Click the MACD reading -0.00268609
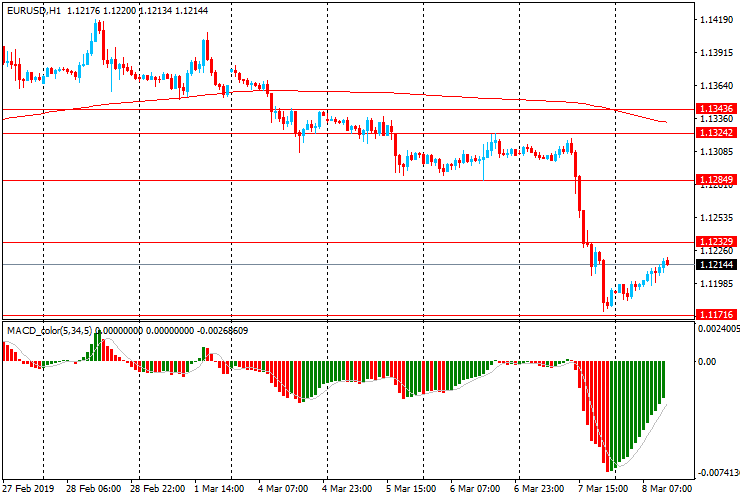Screen dimensions: 740x500 pos(222,331)
